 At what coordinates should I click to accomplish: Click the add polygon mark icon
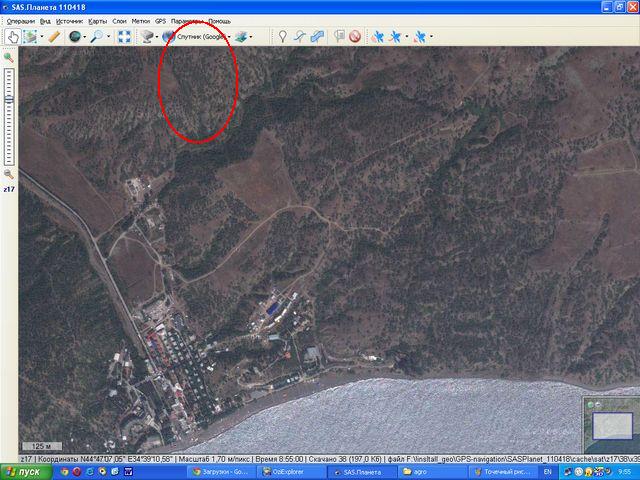(318, 36)
